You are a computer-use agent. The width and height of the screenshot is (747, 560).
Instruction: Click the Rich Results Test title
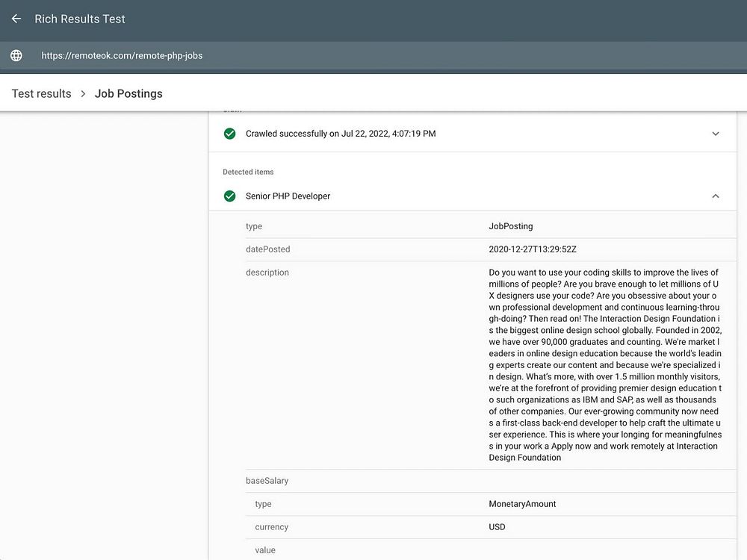pos(80,19)
